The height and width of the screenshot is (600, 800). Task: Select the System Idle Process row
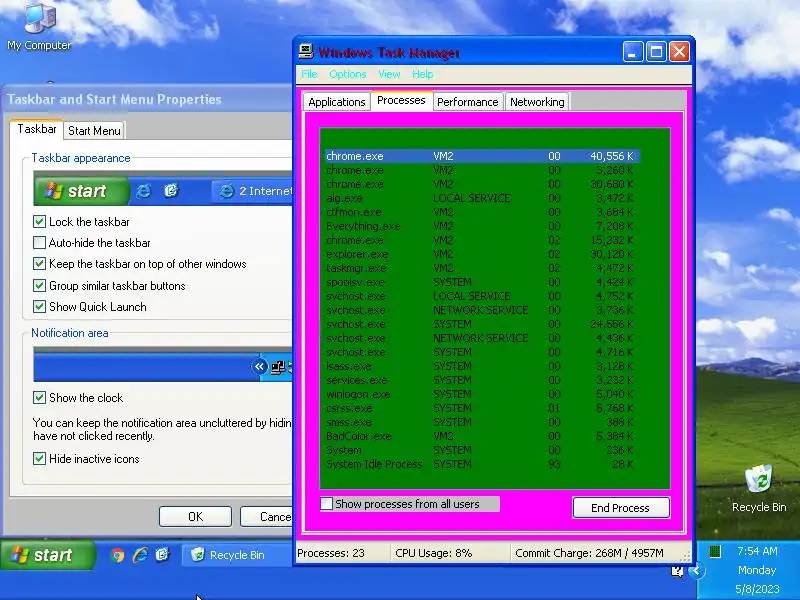click(x=482, y=464)
